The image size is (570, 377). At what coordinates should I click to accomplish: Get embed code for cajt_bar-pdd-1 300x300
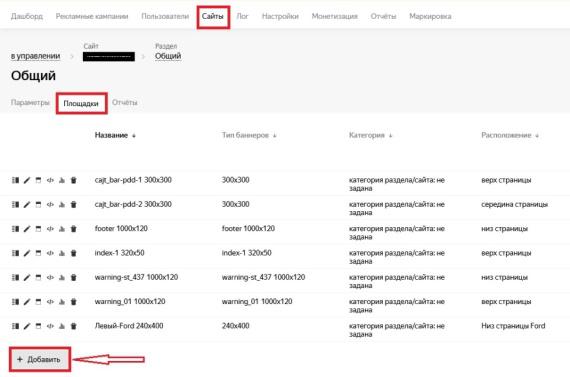50,180
